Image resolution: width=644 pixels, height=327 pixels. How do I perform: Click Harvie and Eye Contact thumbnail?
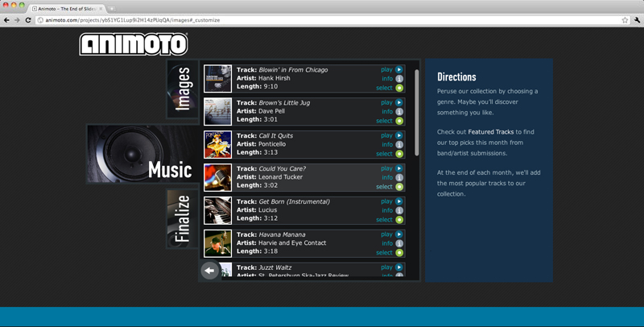coord(217,243)
